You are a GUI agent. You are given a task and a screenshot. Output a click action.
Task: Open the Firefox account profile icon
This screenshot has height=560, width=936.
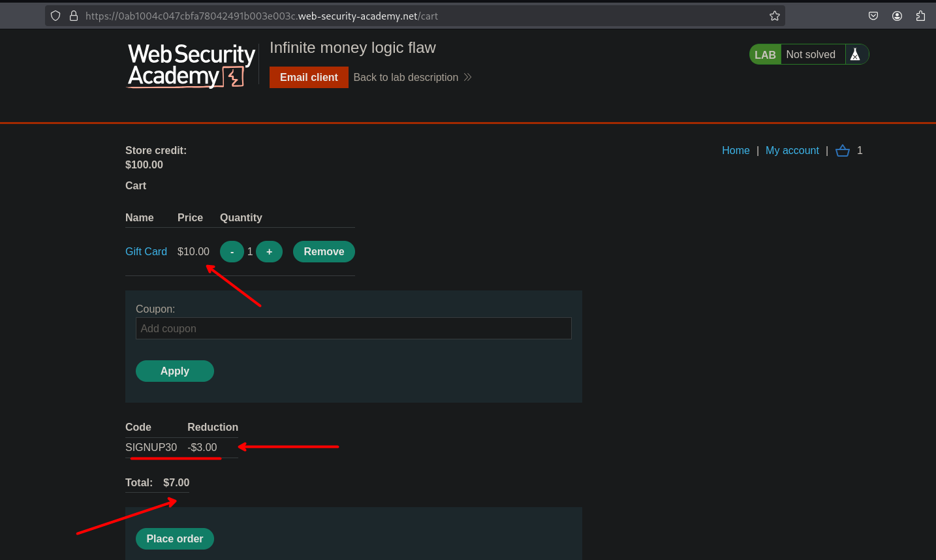point(897,16)
